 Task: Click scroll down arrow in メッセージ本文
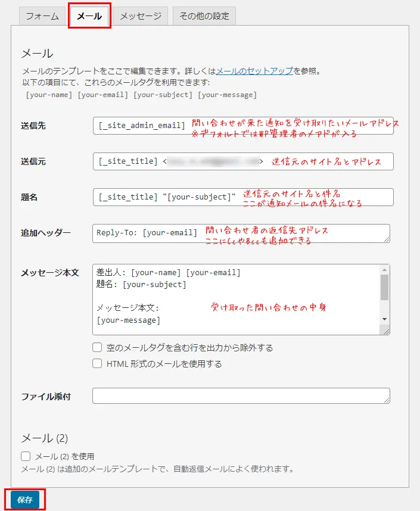(385, 320)
